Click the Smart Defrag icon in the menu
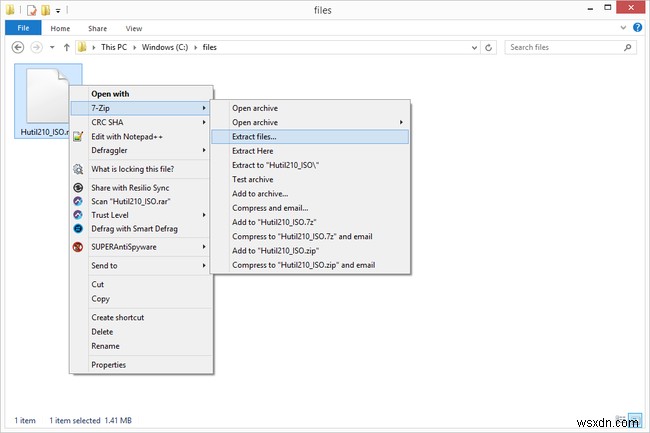This screenshot has height=433, width=650. coord(77,228)
